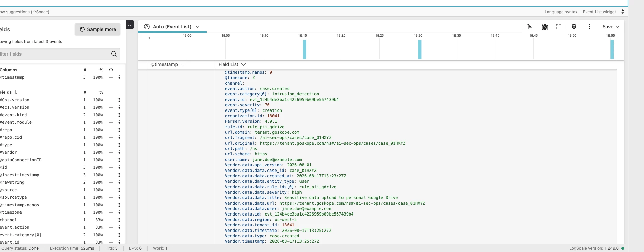Viewport: 644px width, 252px height.
Task: Click the sort order icon in results toolbar
Action: coord(530,27)
